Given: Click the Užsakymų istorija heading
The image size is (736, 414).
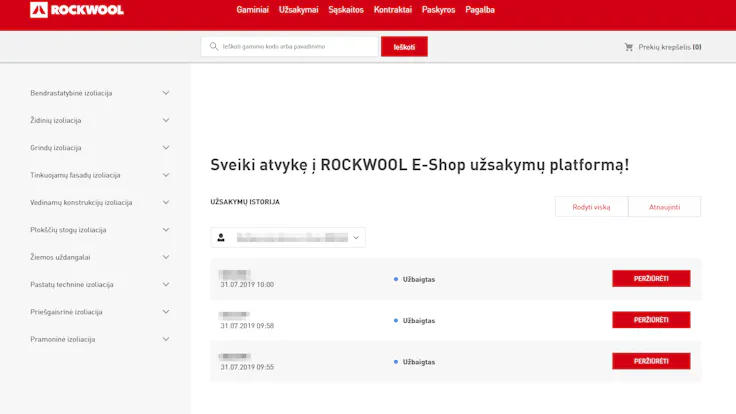Looking at the screenshot, I should 245,202.
